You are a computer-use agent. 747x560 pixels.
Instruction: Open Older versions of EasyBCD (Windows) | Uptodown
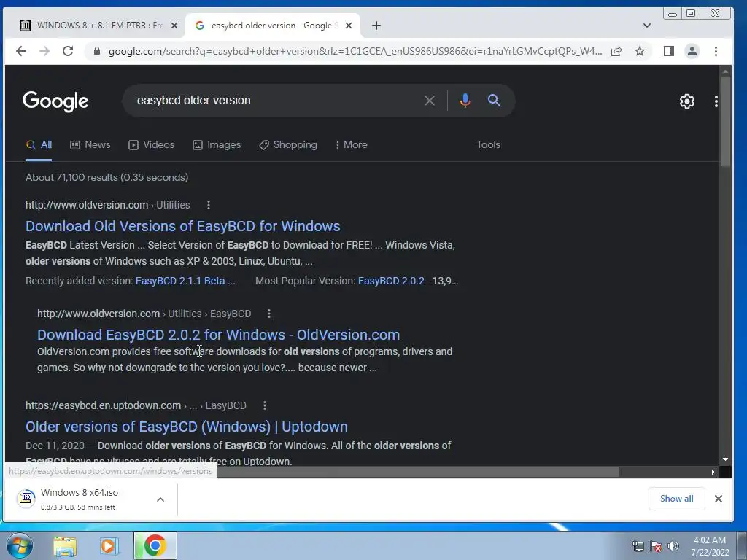tap(187, 427)
